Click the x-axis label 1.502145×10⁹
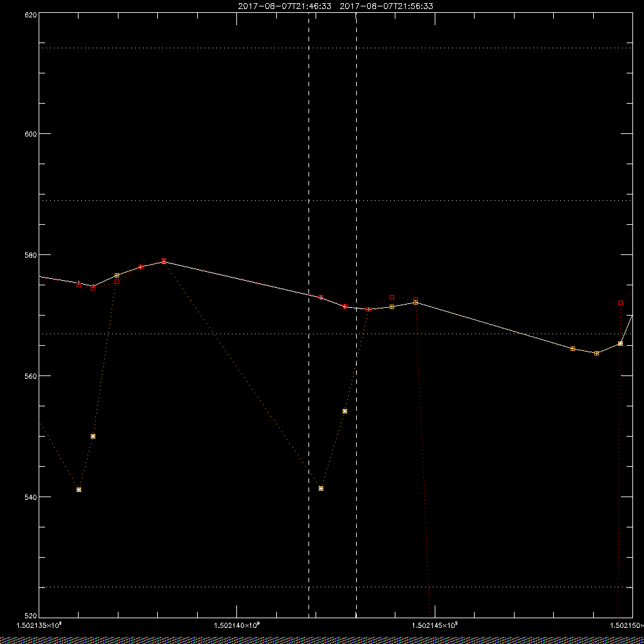The height and width of the screenshot is (644, 644). [435, 625]
